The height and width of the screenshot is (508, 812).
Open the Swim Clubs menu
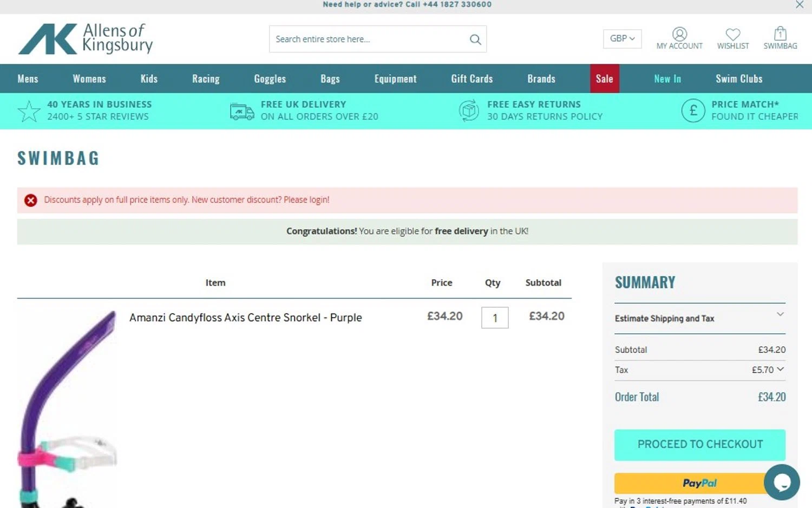[x=739, y=79]
